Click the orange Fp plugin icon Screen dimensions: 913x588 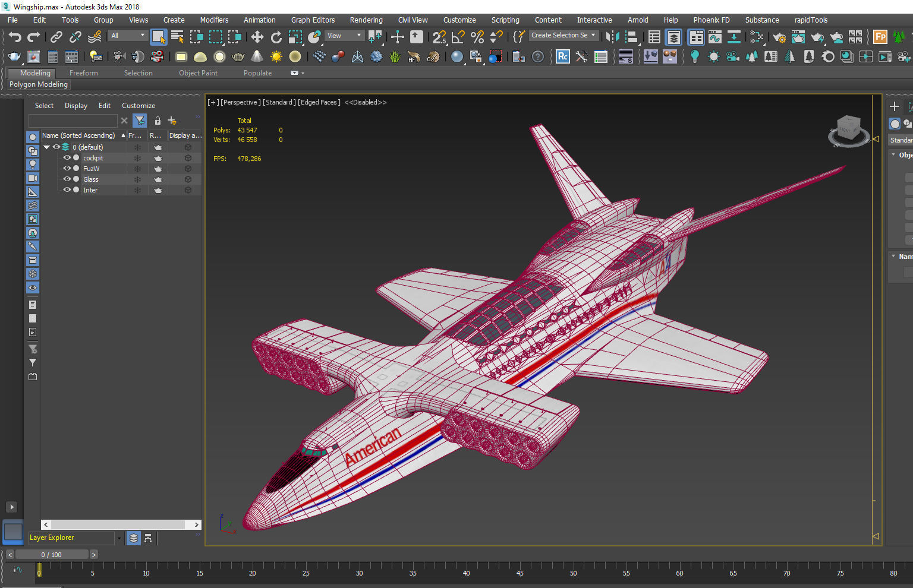pyautogui.click(x=880, y=37)
